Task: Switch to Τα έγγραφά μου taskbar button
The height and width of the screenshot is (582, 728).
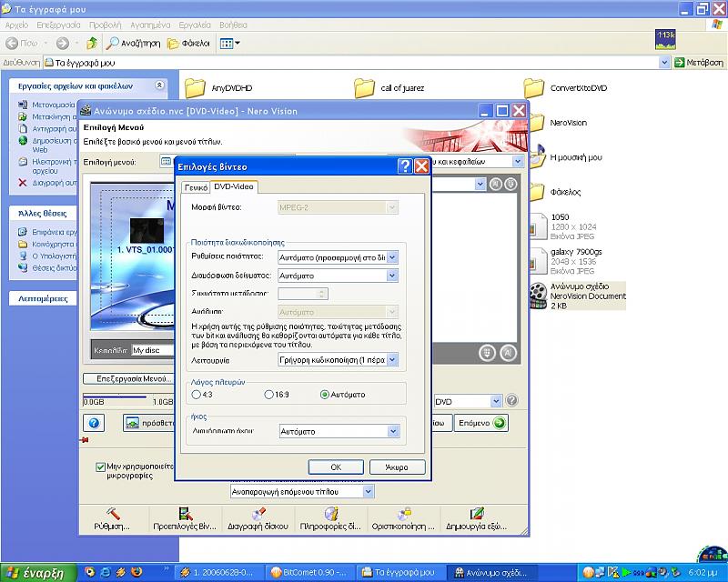Action: 399,573
